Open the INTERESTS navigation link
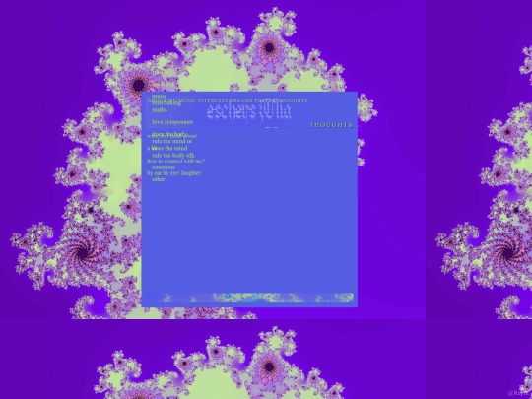Viewport: 532px width, 399px height. click(213, 100)
